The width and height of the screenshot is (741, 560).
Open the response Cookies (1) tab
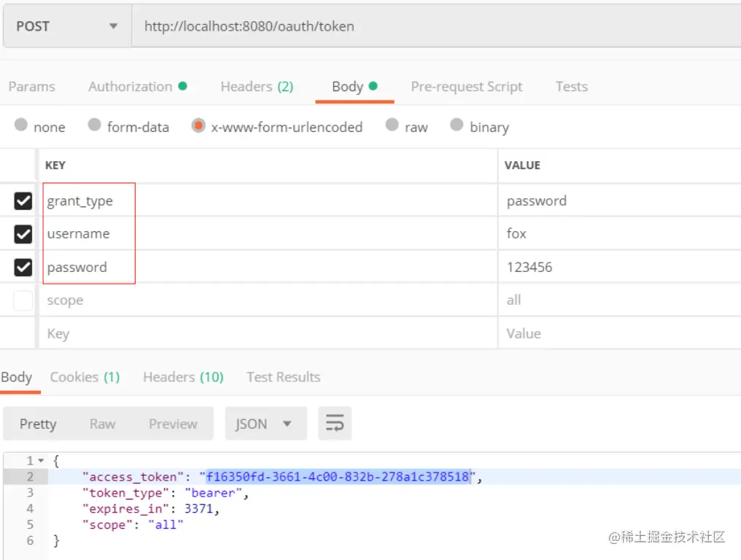85,377
